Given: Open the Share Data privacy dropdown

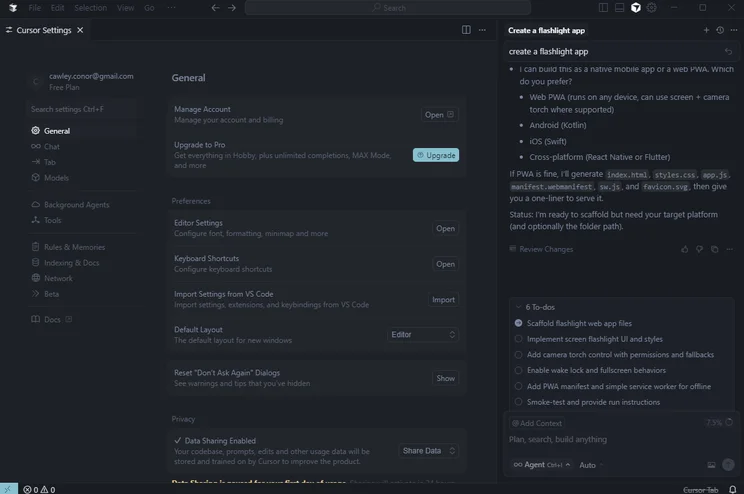Looking at the screenshot, I should 429,451.
